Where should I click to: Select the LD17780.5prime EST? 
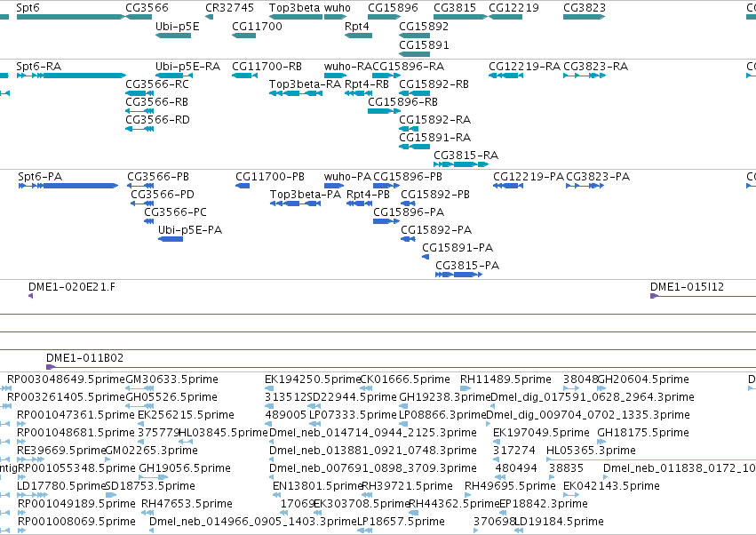point(32,495)
